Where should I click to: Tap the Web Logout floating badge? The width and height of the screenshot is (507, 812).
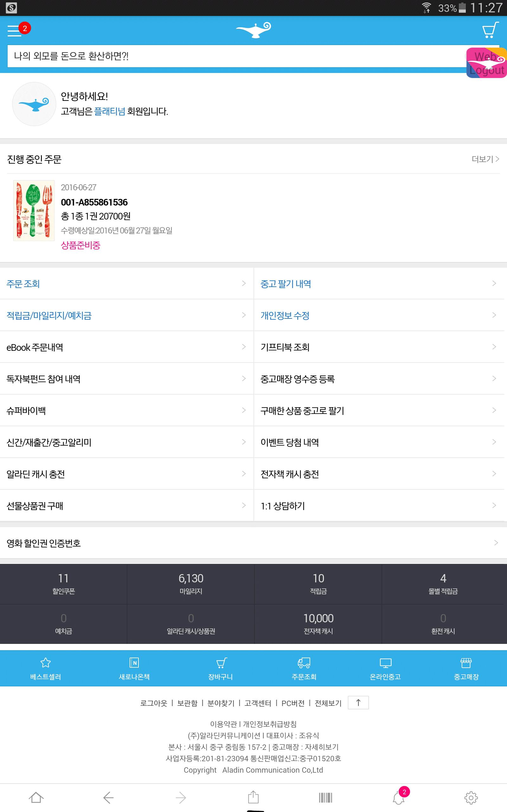[x=486, y=63]
